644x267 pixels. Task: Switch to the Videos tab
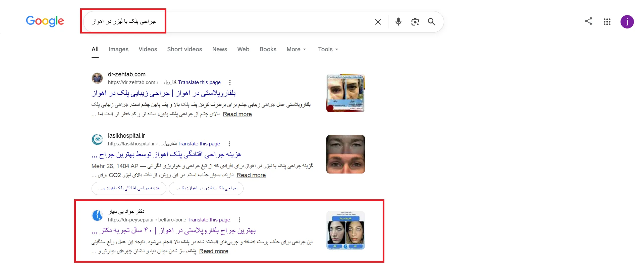pyautogui.click(x=148, y=49)
